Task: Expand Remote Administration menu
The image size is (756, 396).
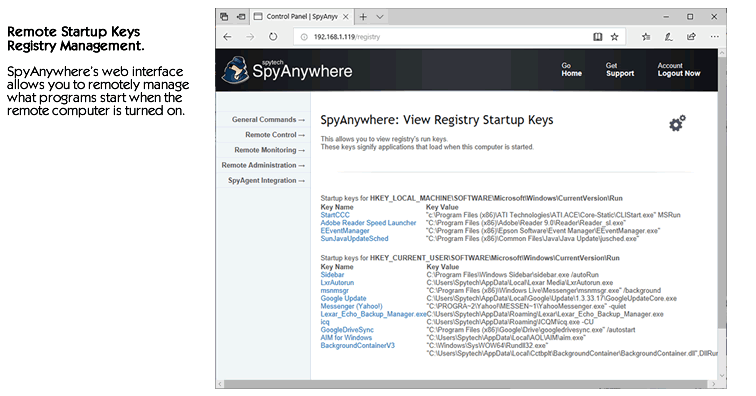Action: coord(263,165)
